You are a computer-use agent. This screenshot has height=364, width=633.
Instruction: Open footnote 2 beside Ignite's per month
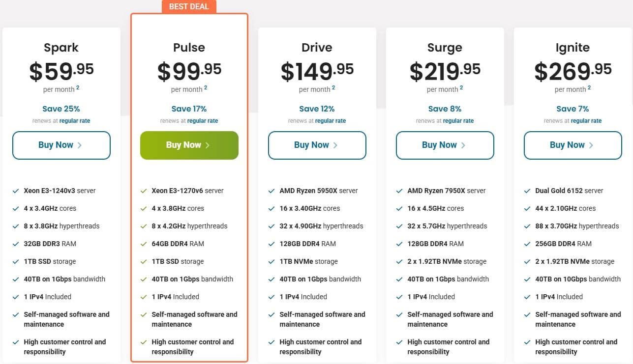pyautogui.click(x=589, y=88)
